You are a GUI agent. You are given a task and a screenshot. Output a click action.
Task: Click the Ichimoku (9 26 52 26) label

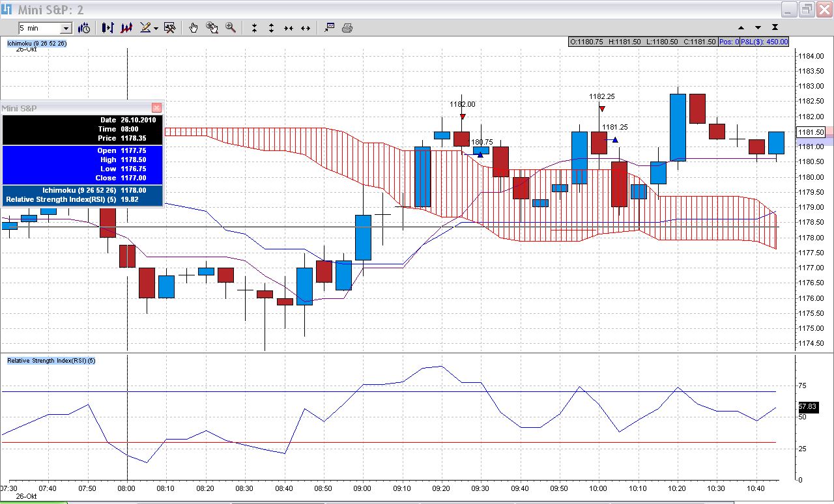[36, 43]
